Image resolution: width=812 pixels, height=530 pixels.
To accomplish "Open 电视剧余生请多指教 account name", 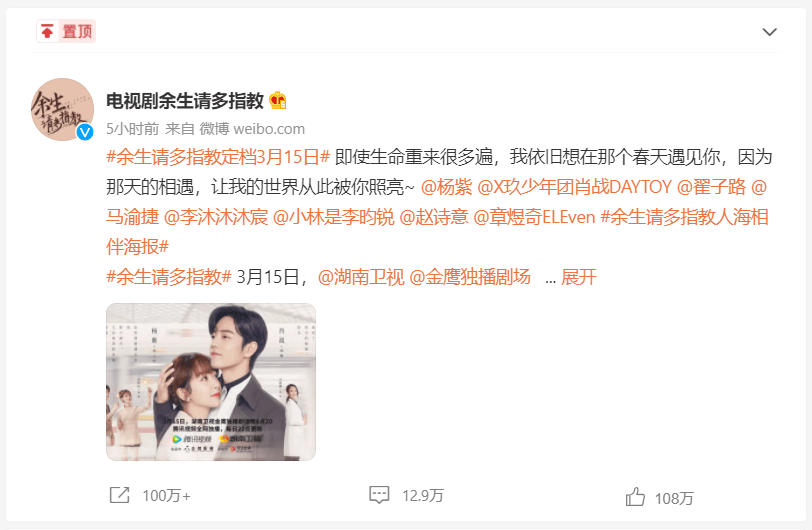I will 185,101.
